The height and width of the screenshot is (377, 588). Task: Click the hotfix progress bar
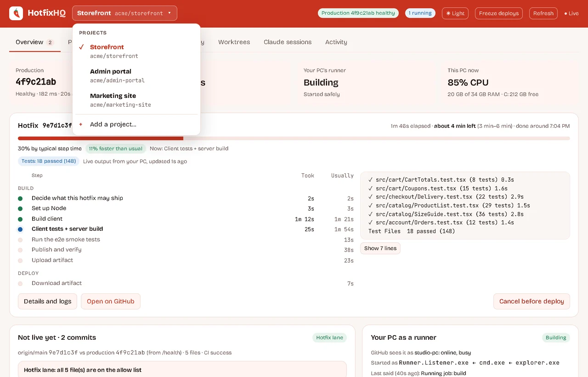click(294, 138)
